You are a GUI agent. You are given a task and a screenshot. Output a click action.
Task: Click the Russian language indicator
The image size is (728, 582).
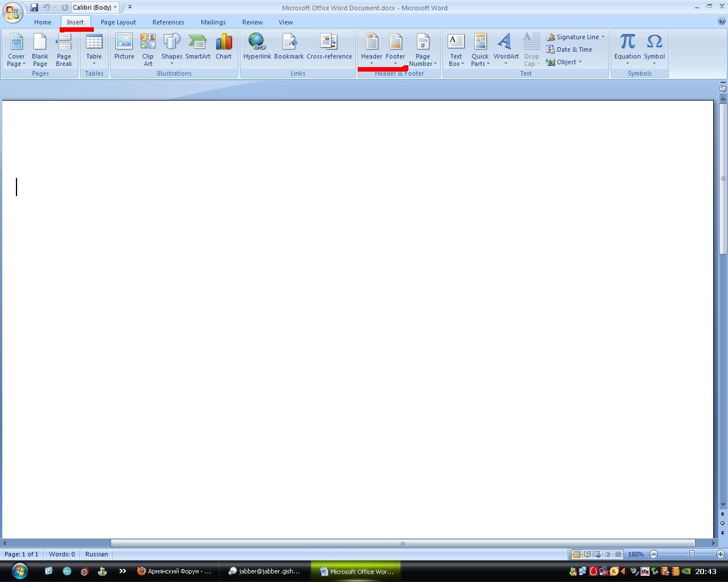click(x=96, y=554)
